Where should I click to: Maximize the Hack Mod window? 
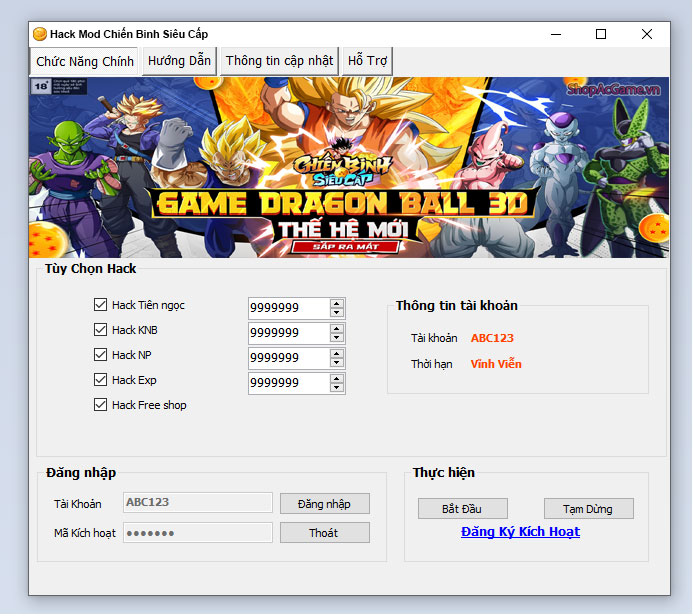click(601, 34)
